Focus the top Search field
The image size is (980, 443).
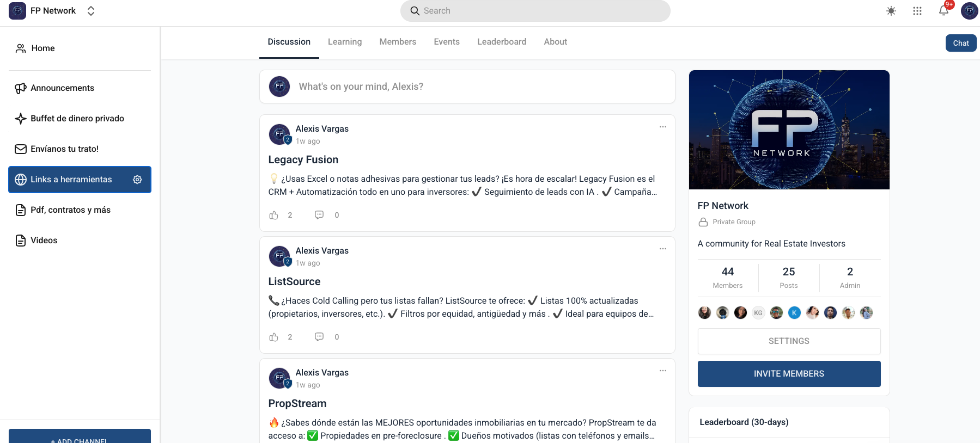point(535,11)
